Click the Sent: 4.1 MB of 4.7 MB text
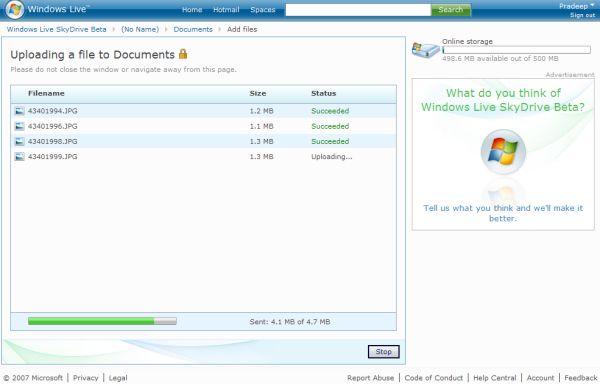This screenshot has height=384, width=600. click(x=290, y=322)
